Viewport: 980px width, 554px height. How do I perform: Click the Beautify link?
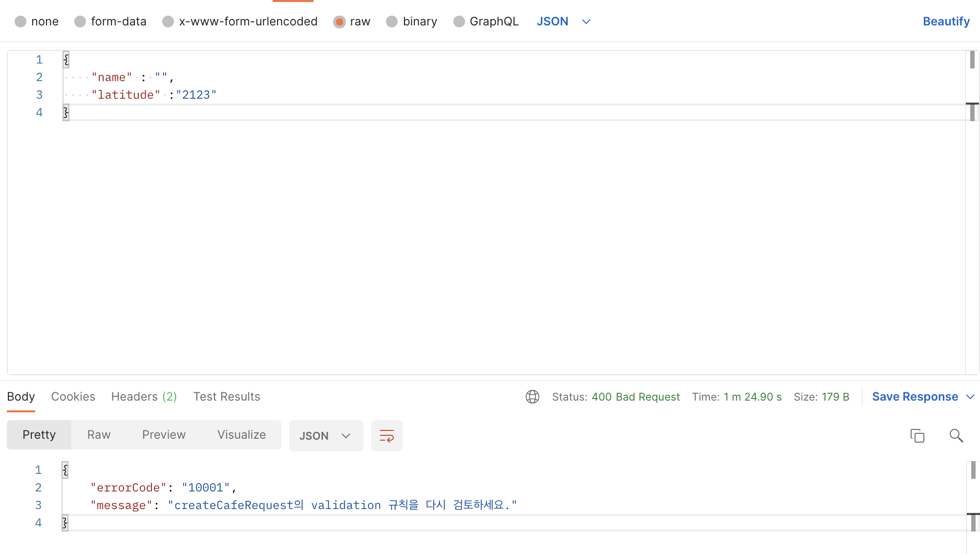tap(946, 21)
